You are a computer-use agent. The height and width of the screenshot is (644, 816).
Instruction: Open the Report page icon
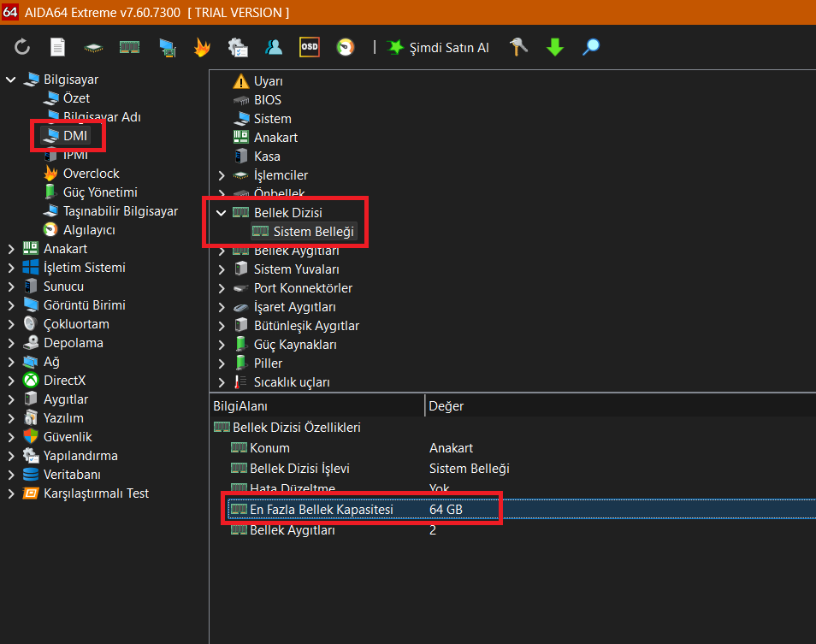click(57, 47)
